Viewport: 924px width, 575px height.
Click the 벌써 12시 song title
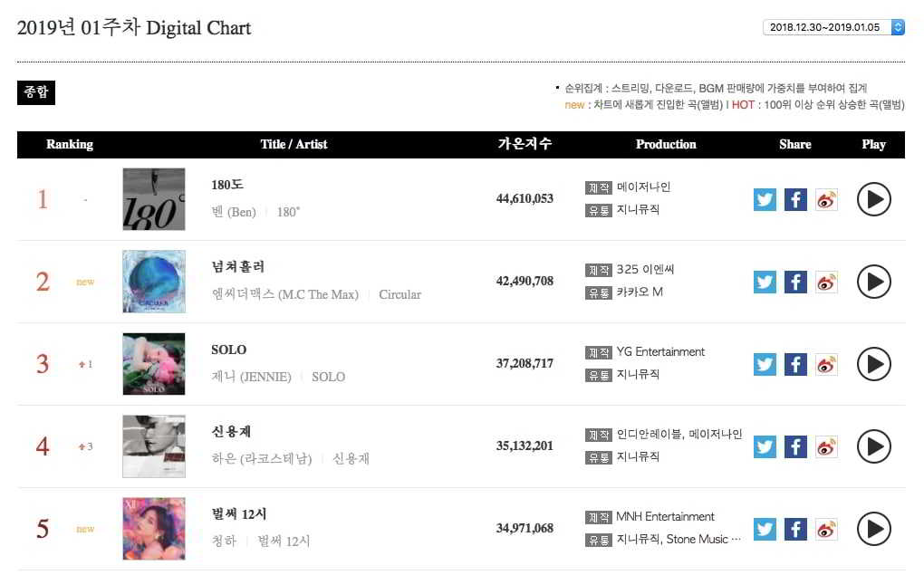tap(238, 514)
